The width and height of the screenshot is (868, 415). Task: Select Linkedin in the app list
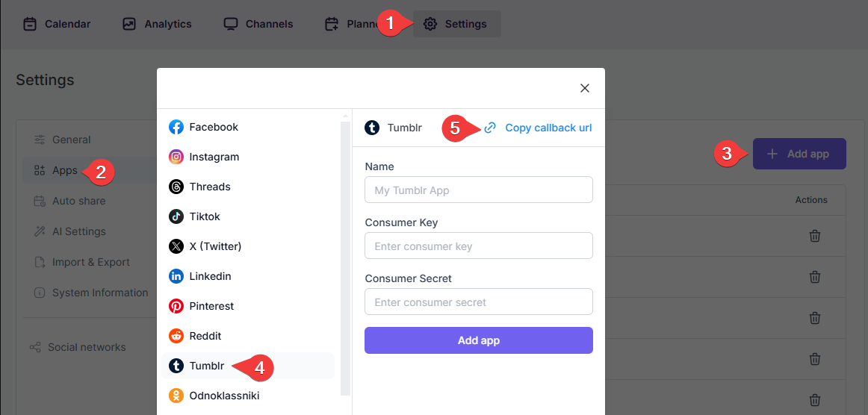[x=248, y=276]
